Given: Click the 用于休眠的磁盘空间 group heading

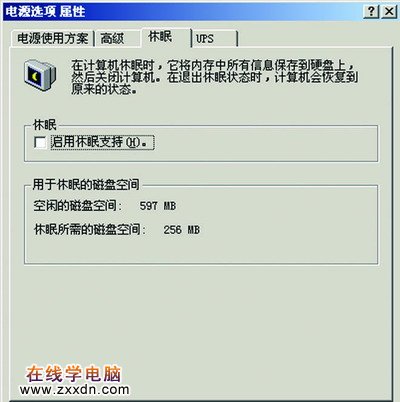Looking at the screenshot, I should point(86,184).
